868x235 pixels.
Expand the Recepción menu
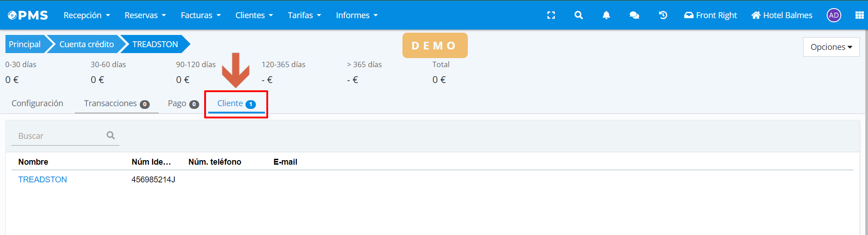coord(87,15)
